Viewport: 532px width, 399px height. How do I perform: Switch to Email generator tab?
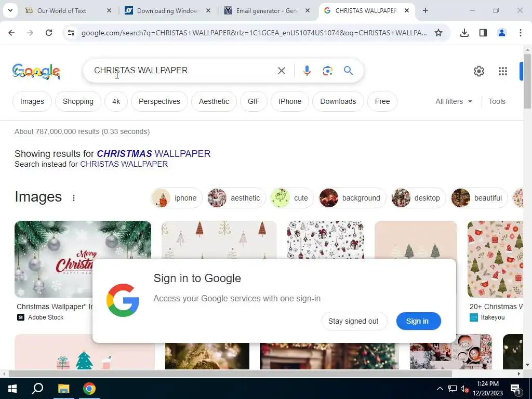267,10
